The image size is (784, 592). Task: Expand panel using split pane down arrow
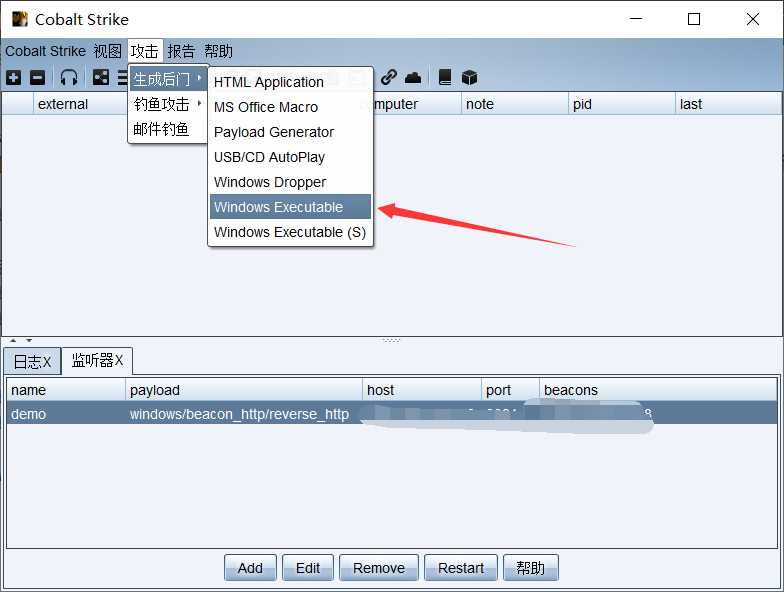(29, 340)
